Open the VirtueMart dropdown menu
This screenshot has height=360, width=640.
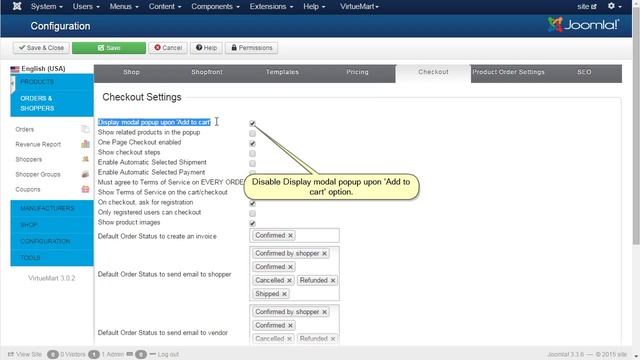359,7
